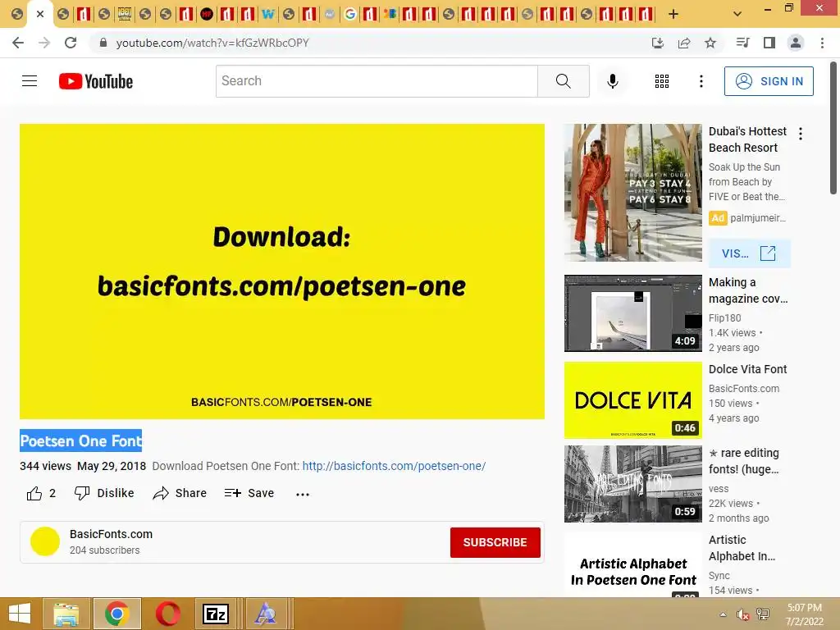Open Dolce Vita Font video thumbnail
The image size is (840, 630).
632,400
